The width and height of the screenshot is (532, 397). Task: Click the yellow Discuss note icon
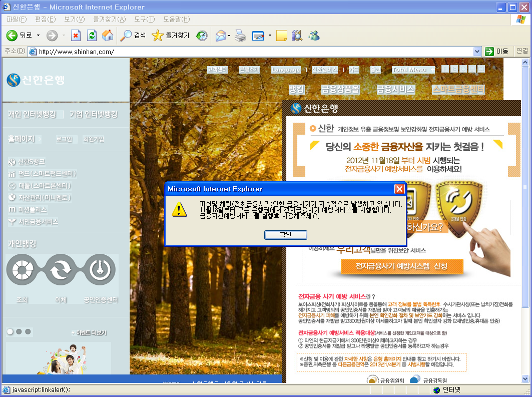coord(282,35)
